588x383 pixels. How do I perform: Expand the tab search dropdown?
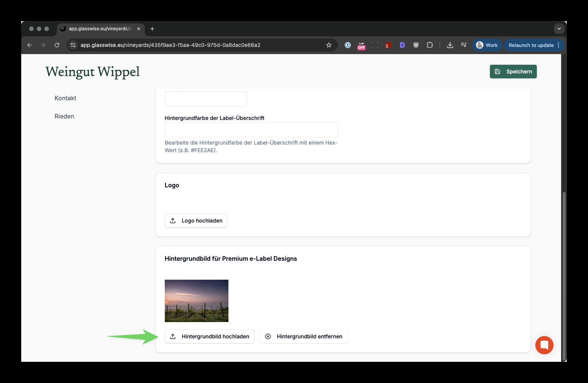pos(559,29)
